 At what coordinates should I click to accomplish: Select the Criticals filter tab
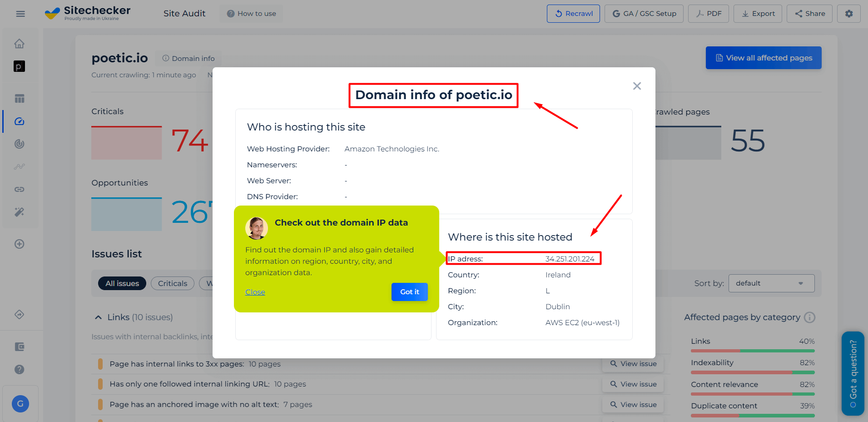(173, 283)
